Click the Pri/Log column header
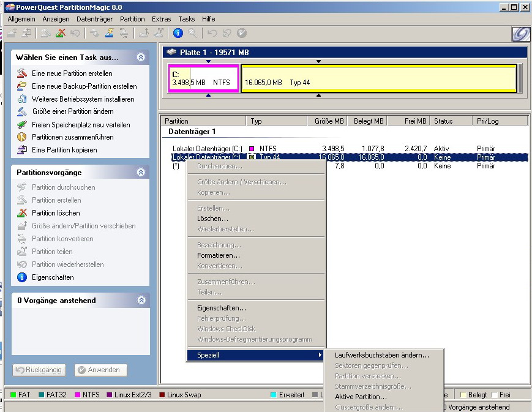This screenshot has height=412, width=532. click(500, 121)
